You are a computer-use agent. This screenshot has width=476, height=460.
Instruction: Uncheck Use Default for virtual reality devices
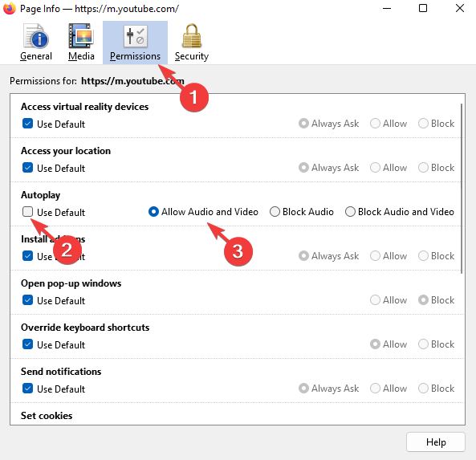[27, 124]
